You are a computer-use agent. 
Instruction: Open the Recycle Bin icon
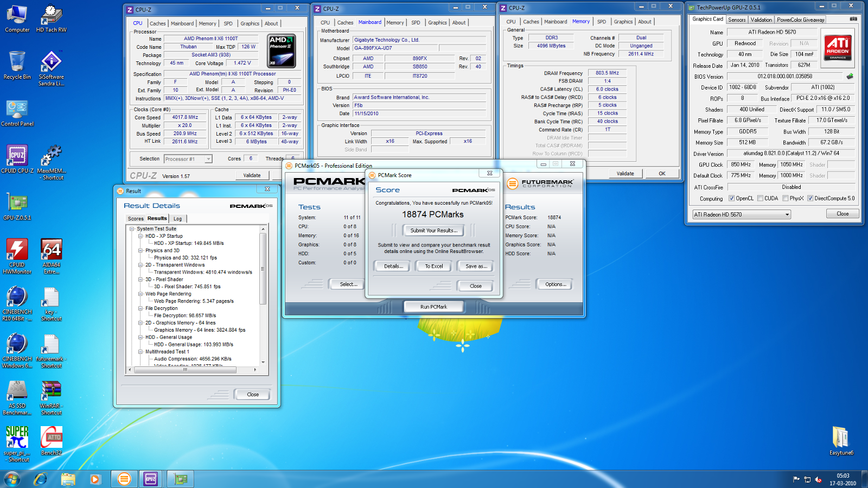pyautogui.click(x=17, y=65)
